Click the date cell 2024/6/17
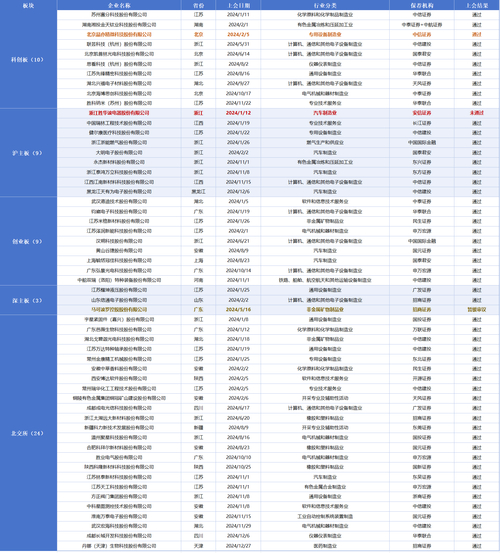This screenshot has height=553, width=500. [238, 408]
